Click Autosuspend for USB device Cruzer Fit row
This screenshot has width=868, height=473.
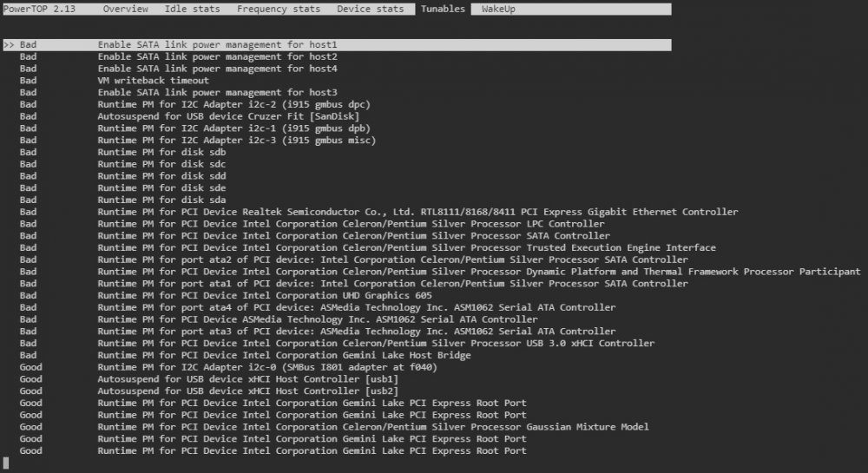[x=189, y=116]
